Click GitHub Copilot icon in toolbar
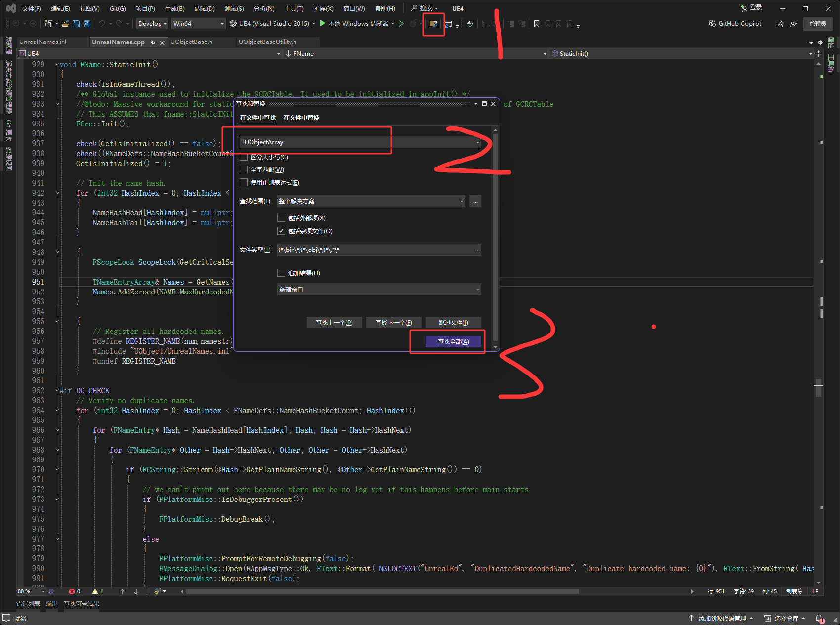840x625 pixels. pos(712,23)
